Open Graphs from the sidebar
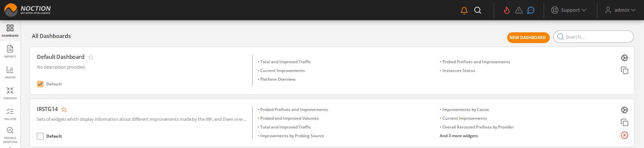The width and height of the screenshot is (644, 148). point(10,72)
